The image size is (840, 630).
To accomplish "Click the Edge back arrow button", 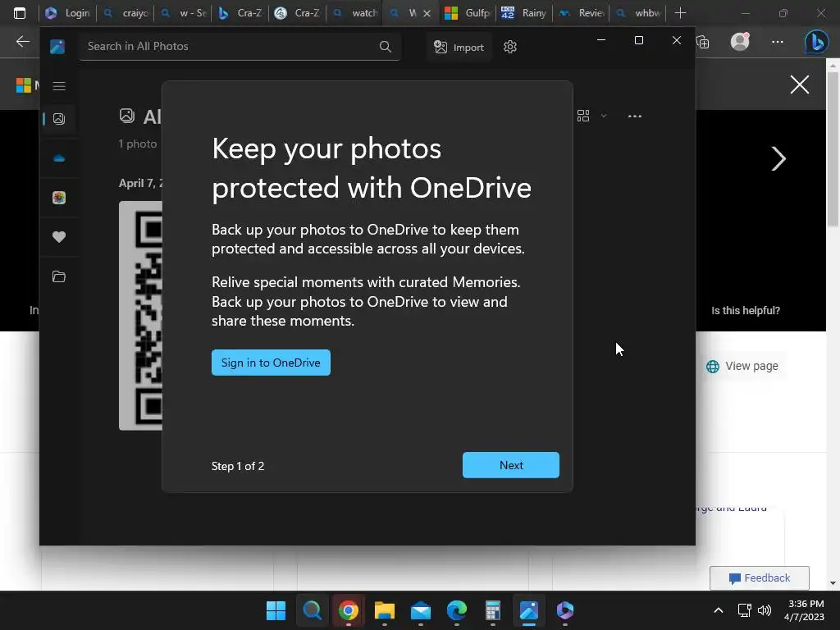I will coord(22,42).
